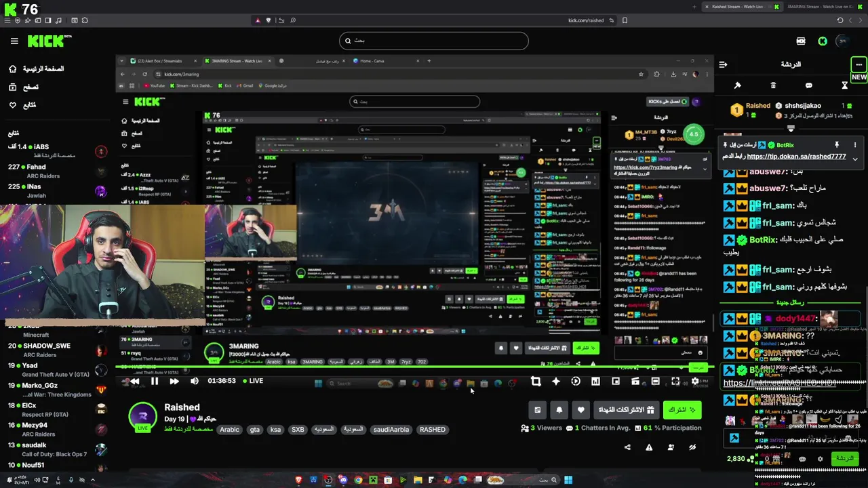Open tip.dokan.sa/rashed7777 link

[x=796, y=157]
